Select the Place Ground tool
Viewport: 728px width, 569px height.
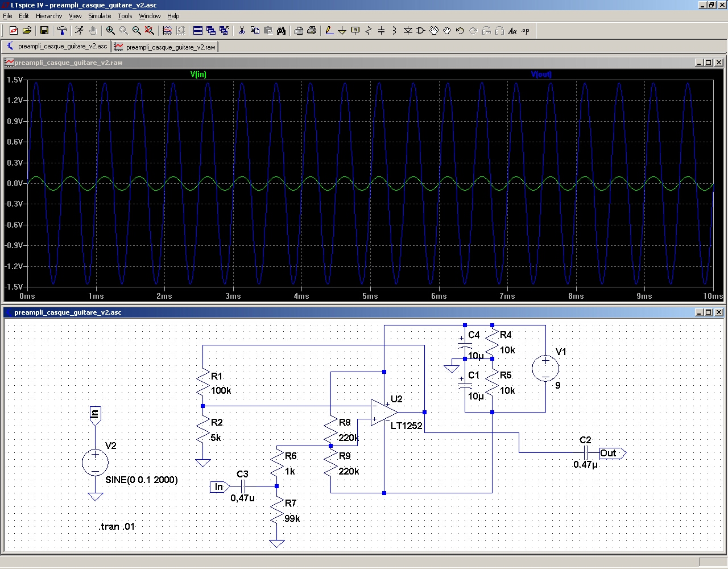click(342, 31)
